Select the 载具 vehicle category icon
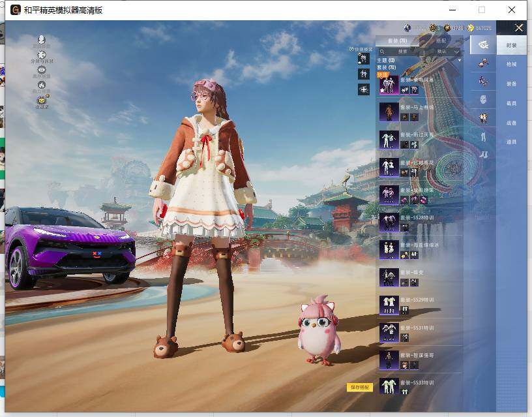 click(484, 100)
